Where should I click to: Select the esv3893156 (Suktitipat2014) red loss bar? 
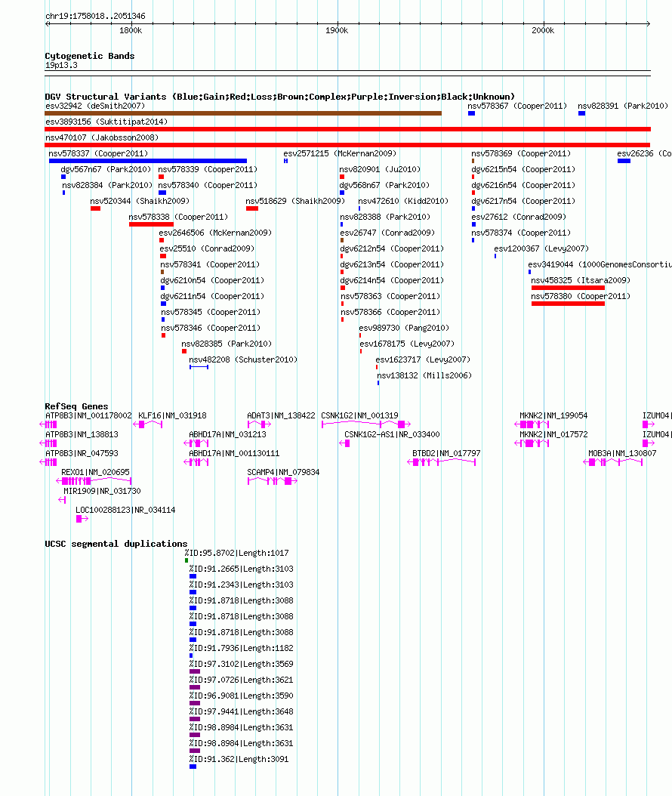pos(347,129)
